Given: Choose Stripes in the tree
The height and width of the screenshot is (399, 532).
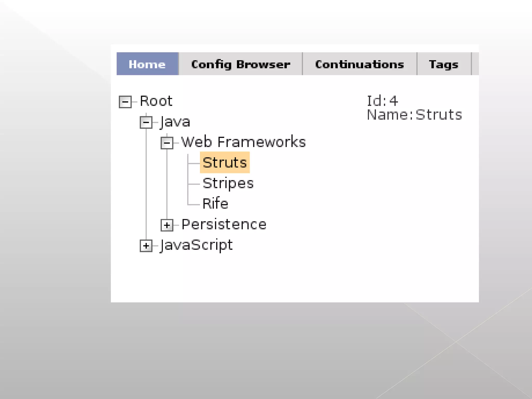Looking at the screenshot, I should 228,183.
